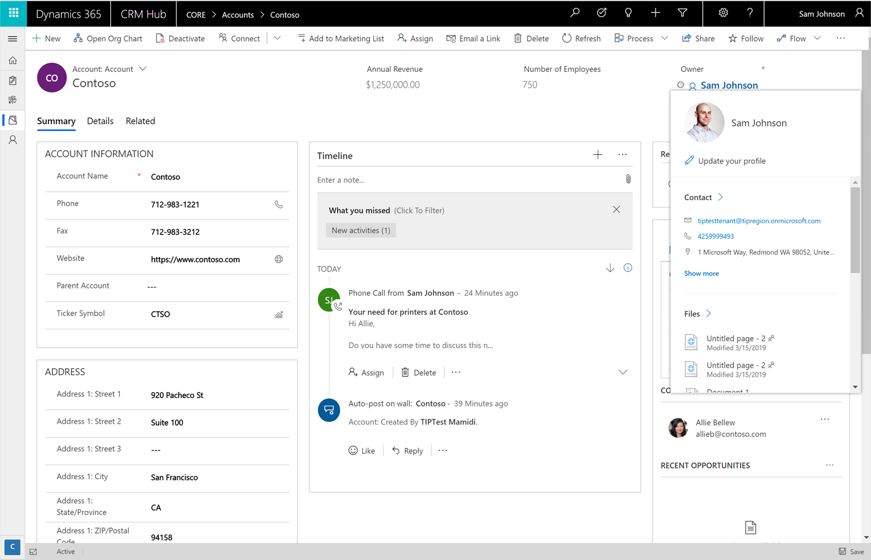Click the Ticker Symbol chart icon
Screen dimensions: 871x560
279,314
